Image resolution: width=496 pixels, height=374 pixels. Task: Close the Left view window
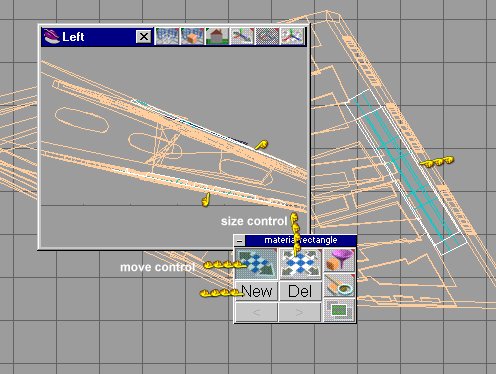coord(144,36)
